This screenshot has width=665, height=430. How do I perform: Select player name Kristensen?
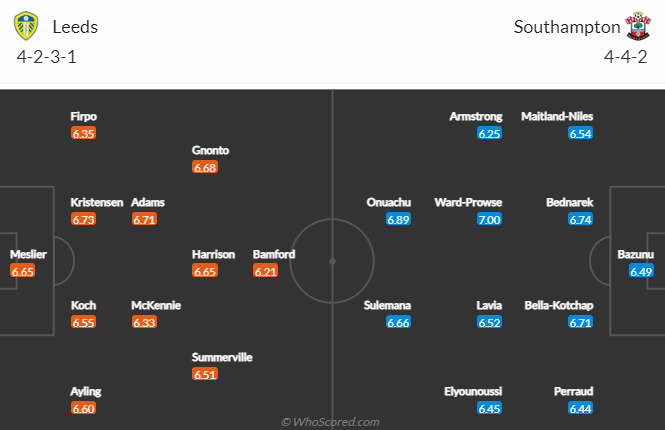(97, 202)
